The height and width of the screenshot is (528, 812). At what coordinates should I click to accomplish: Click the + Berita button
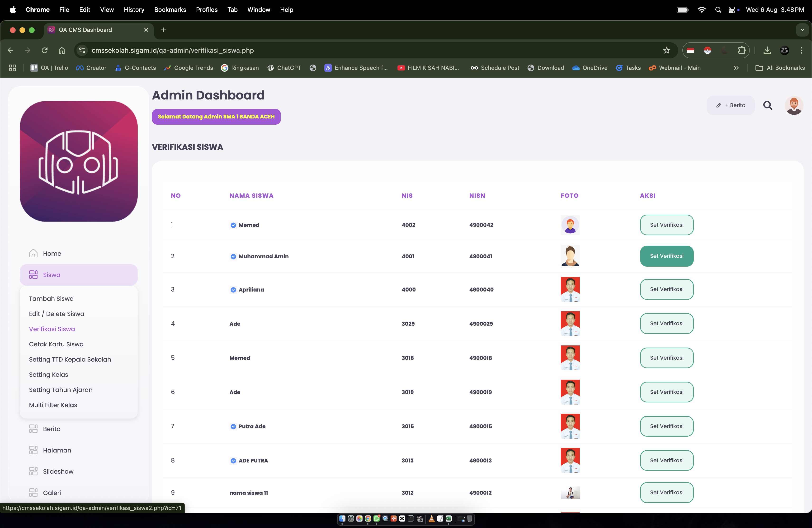(x=731, y=105)
